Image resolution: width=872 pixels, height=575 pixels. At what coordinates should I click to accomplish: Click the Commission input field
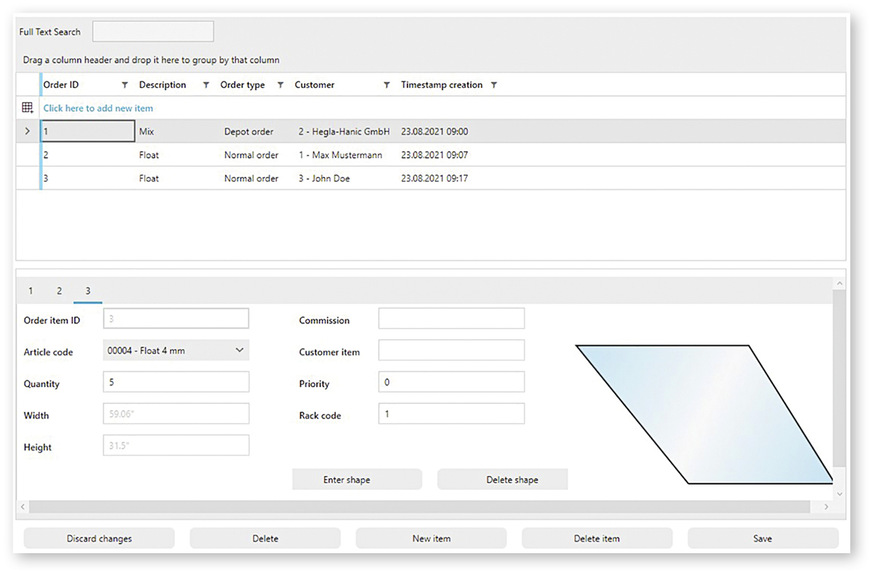tap(451, 319)
